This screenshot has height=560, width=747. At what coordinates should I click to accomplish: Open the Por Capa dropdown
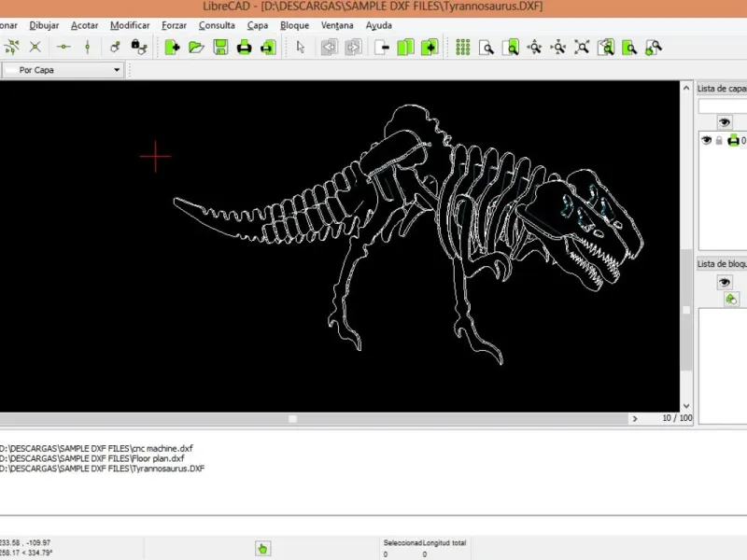[x=63, y=70]
